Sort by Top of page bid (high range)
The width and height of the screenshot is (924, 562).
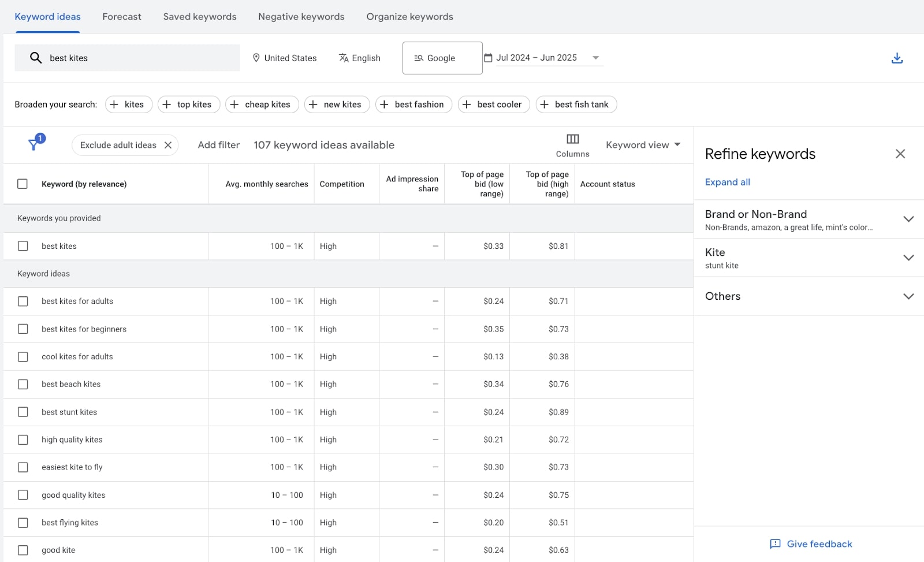coord(547,184)
